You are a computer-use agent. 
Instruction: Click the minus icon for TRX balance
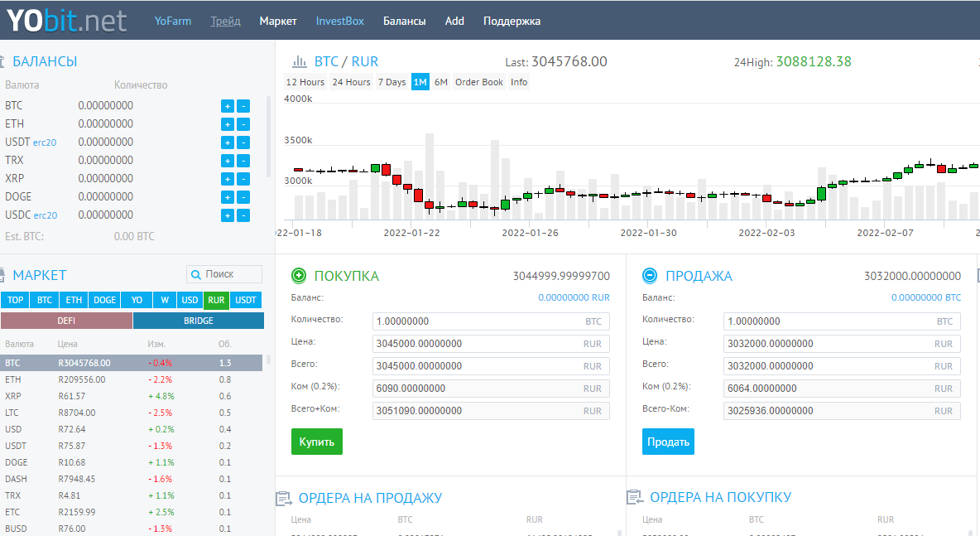click(243, 161)
